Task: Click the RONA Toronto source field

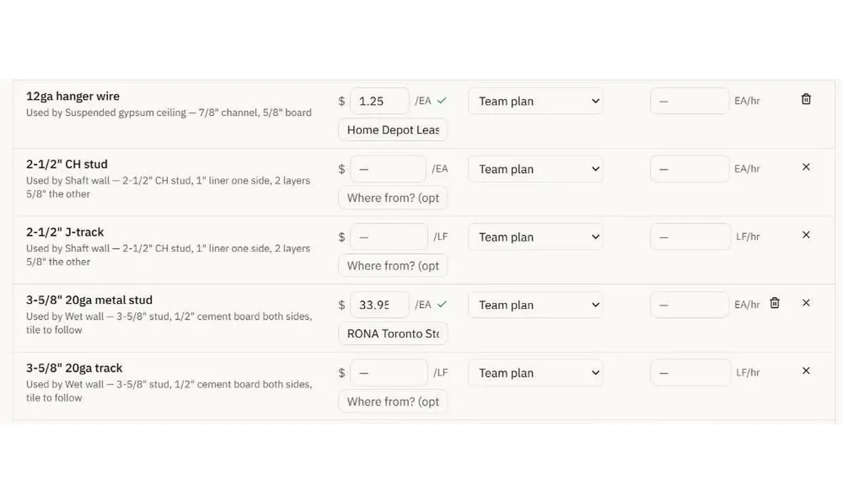Action: (x=393, y=334)
